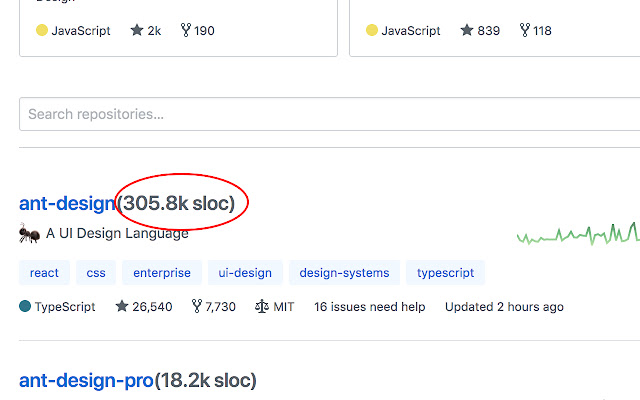The height and width of the screenshot is (400, 640).
Task: Click the A UI Design Language description
Action: [x=117, y=233]
